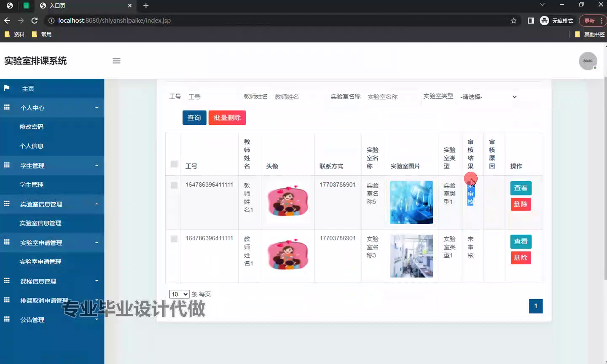Expand the 排课取消申请管理 menu group
The width and height of the screenshot is (607, 364).
click(52, 300)
